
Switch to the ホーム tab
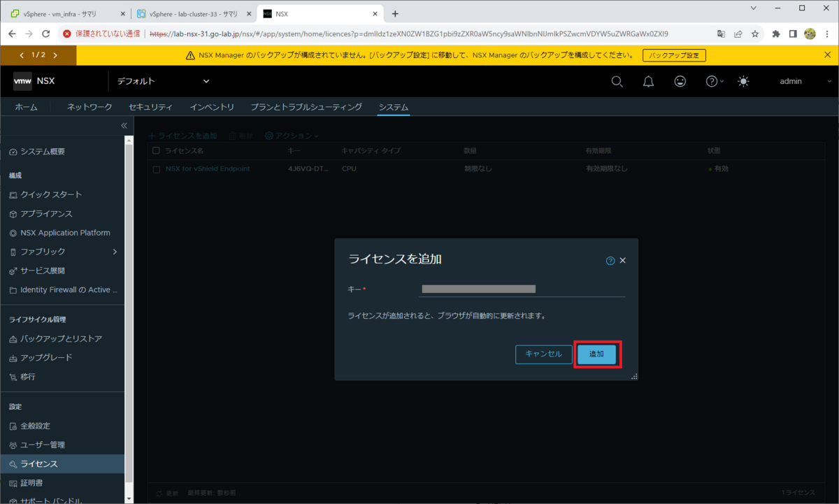click(27, 107)
